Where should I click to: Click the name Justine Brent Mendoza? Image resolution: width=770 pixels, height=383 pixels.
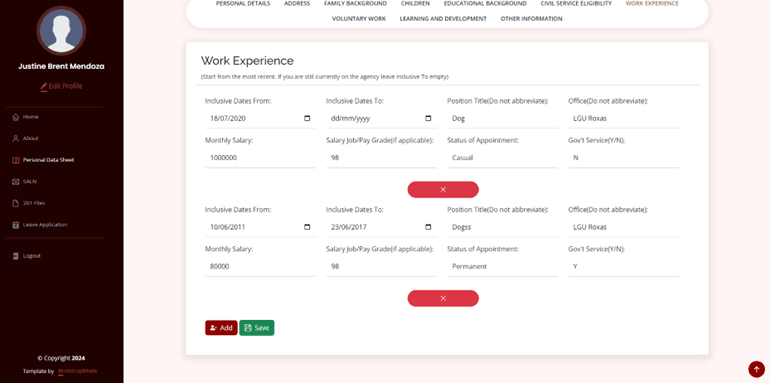coord(61,66)
